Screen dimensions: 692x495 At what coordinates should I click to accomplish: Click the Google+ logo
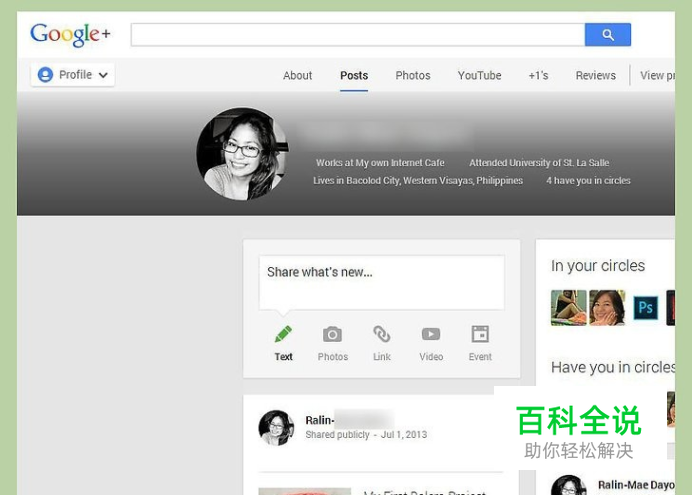click(x=70, y=34)
